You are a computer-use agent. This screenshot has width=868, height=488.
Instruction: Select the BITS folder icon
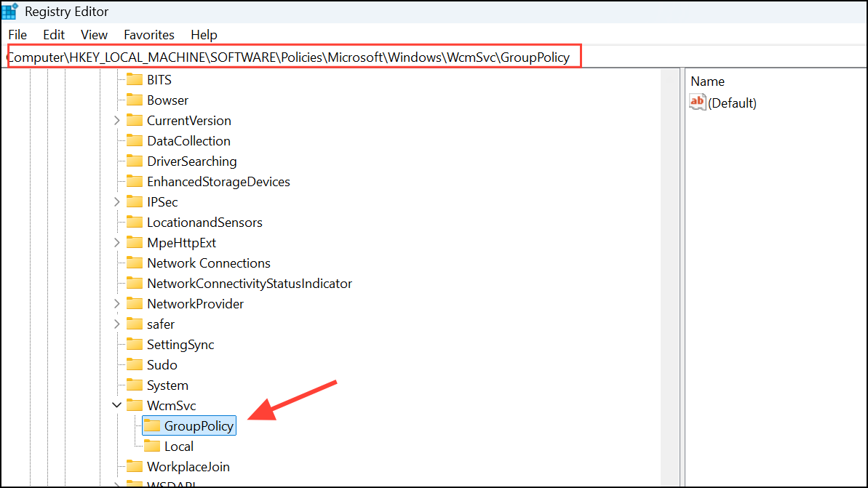(x=135, y=80)
